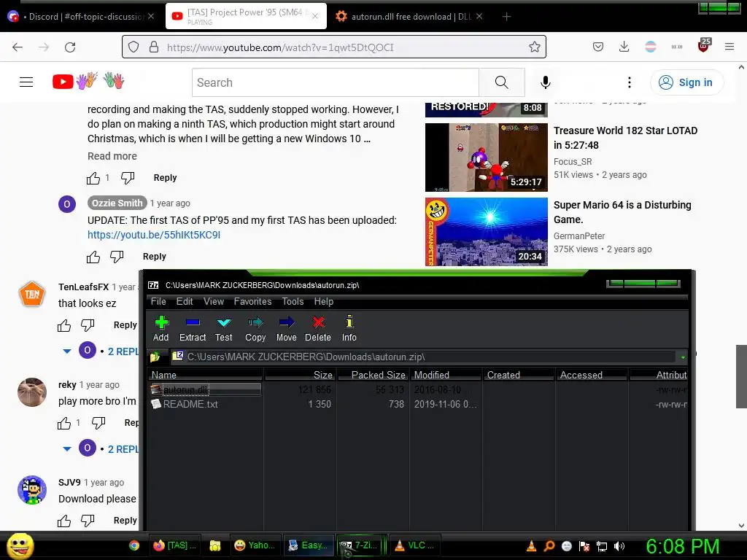Open the youtu.be/55hIKt5KC9I link
This screenshot has height=560, width=747.
pyautogui.click(x=154, y=235)
